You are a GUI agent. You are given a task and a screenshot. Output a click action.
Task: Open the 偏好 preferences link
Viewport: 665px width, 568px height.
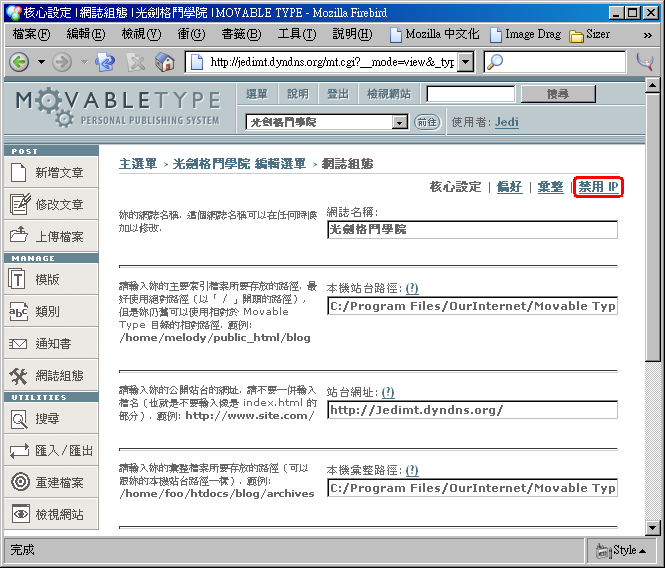click(x=509, y=187)
